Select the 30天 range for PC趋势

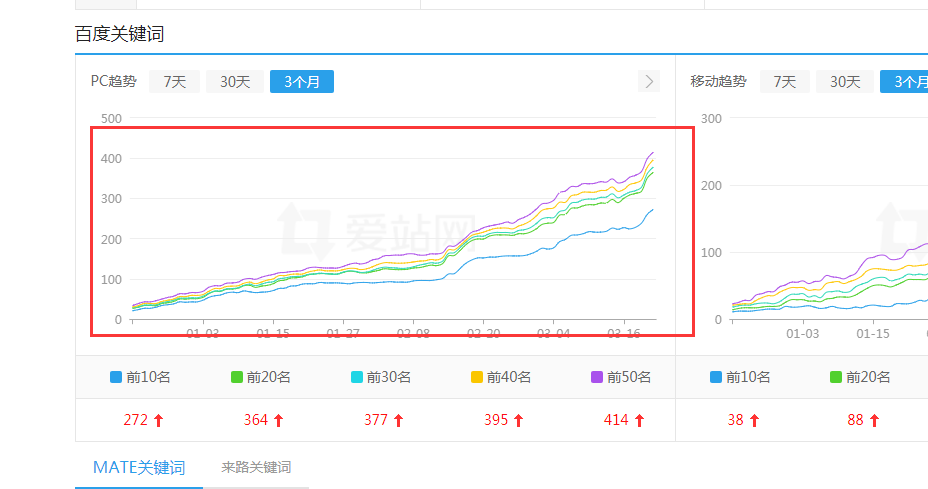point(235,82)
